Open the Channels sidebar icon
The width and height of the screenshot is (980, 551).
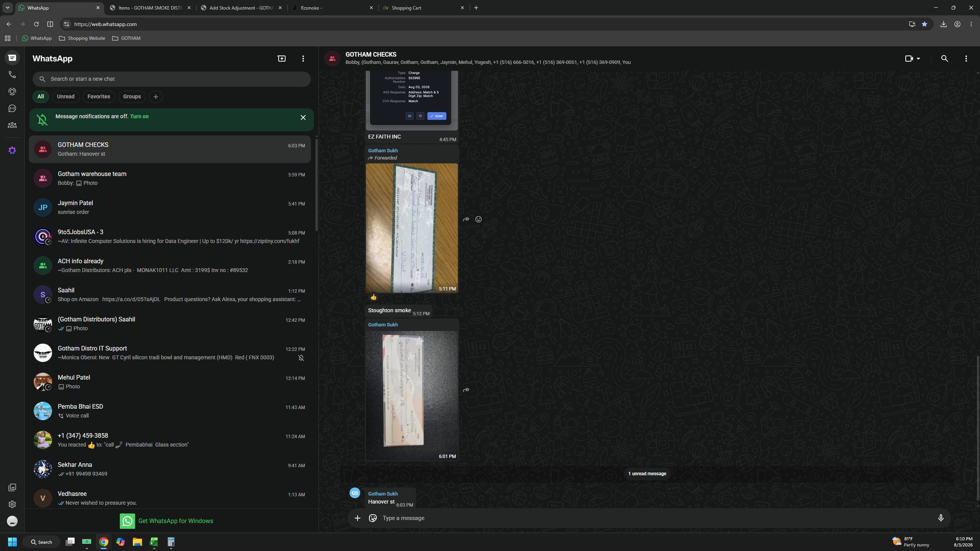coord(12,109)
